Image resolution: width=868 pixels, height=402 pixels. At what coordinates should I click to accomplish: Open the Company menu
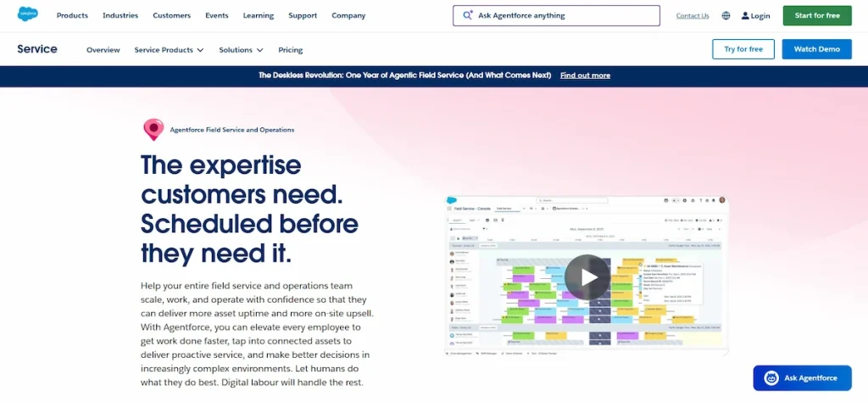pyautogui.click(x=348, y=15)
